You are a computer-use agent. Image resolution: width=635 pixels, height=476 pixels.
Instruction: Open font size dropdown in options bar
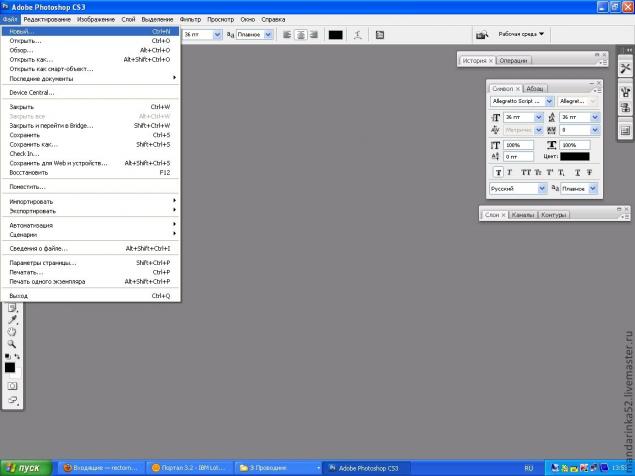217,35
